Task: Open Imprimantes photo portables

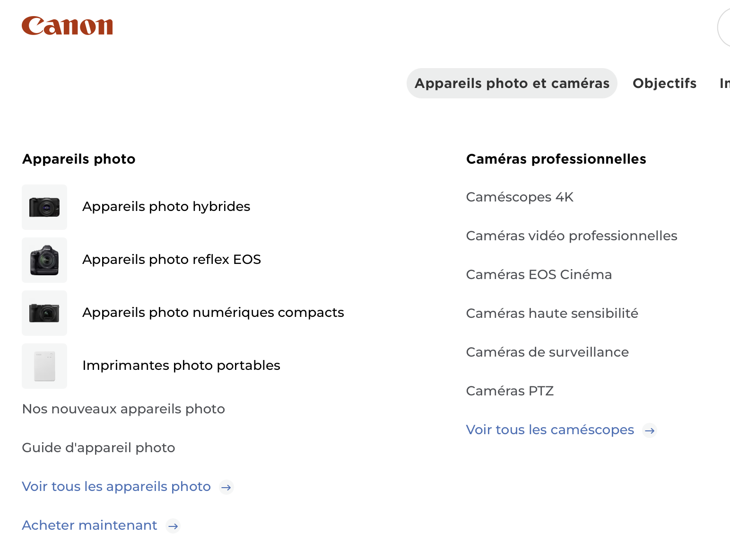Action: pyautogui.click(x=181, y=366)
